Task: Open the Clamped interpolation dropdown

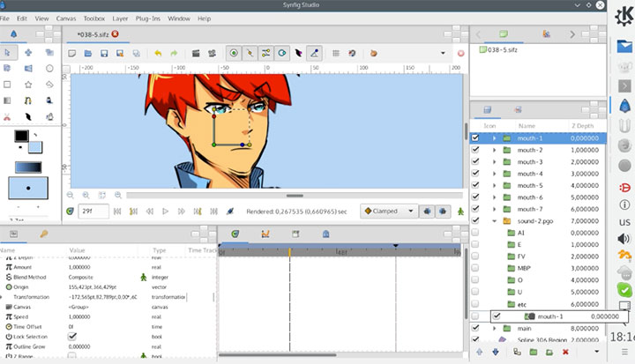Action: pos(388,212)
